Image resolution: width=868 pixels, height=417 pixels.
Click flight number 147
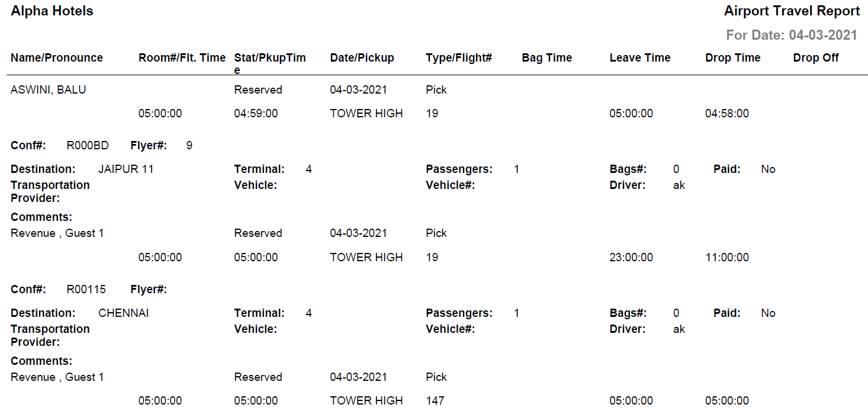click(435, 401)
